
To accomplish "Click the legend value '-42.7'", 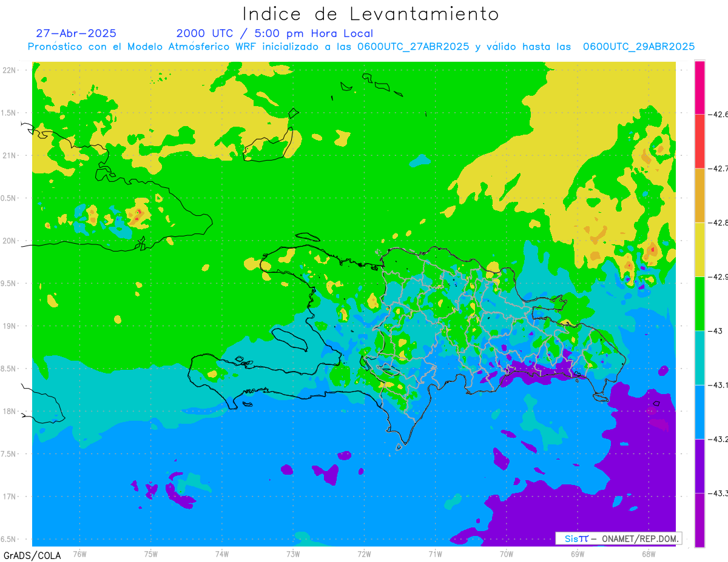I will tap(717, 168).
